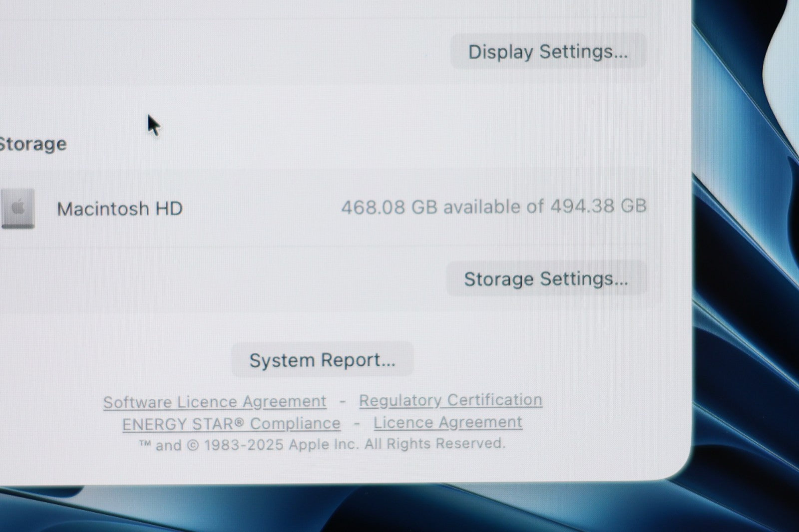Click the All Rights Reserved text
This screenshot has height=532, width=799.
tap(435, 443)
